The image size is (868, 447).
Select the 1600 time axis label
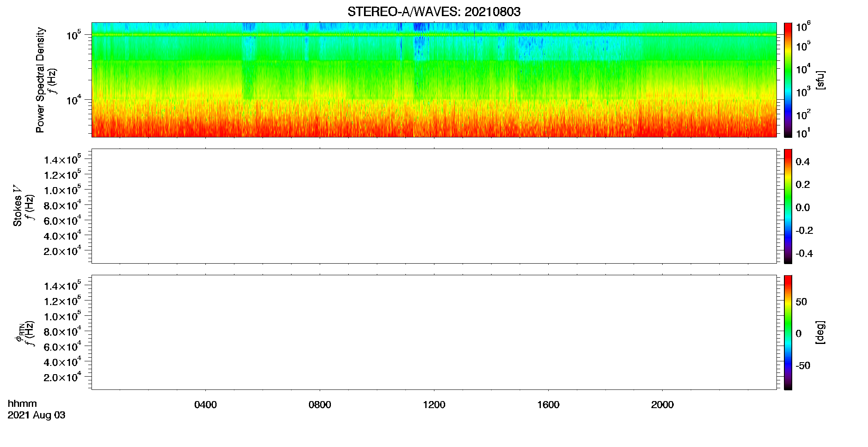(548, 405)
